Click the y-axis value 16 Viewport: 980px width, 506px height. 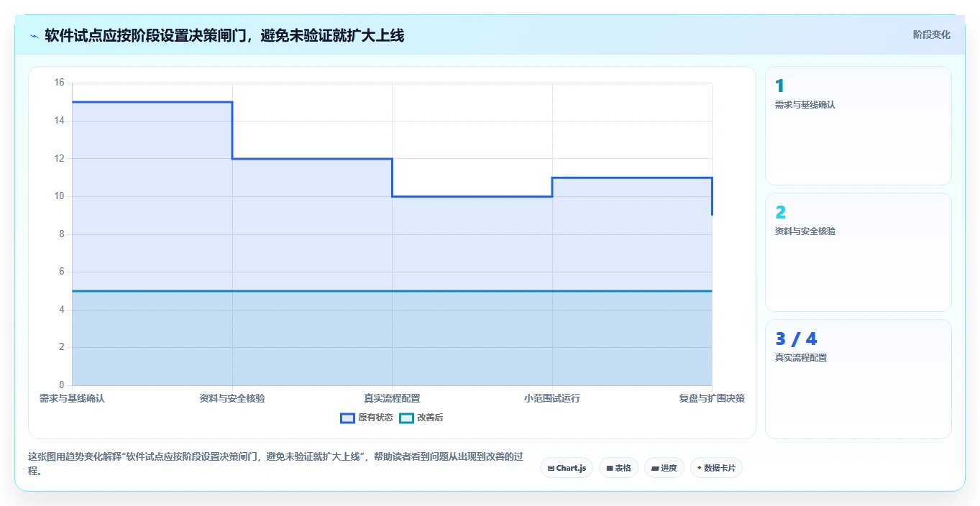coord(59,83)
